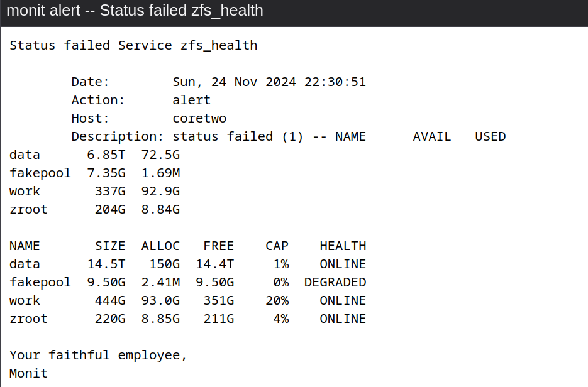Screen dimensions: 588x387
Task: Click the "USED" column header
Action: tap(491, 136)
